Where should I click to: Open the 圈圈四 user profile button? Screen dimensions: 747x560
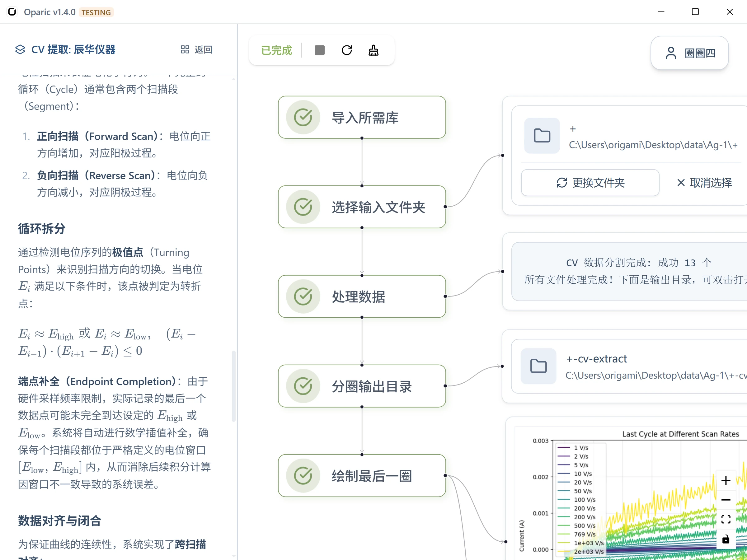(x=690, y=53)
